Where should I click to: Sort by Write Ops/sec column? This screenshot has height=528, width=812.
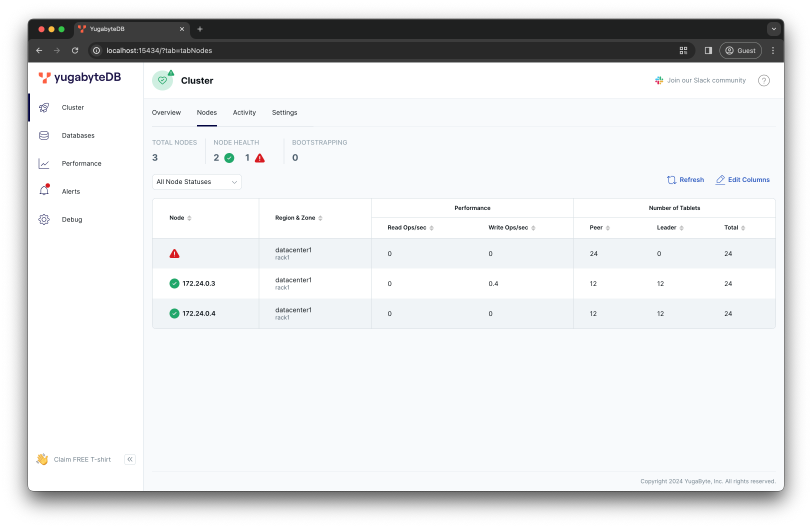511,228
